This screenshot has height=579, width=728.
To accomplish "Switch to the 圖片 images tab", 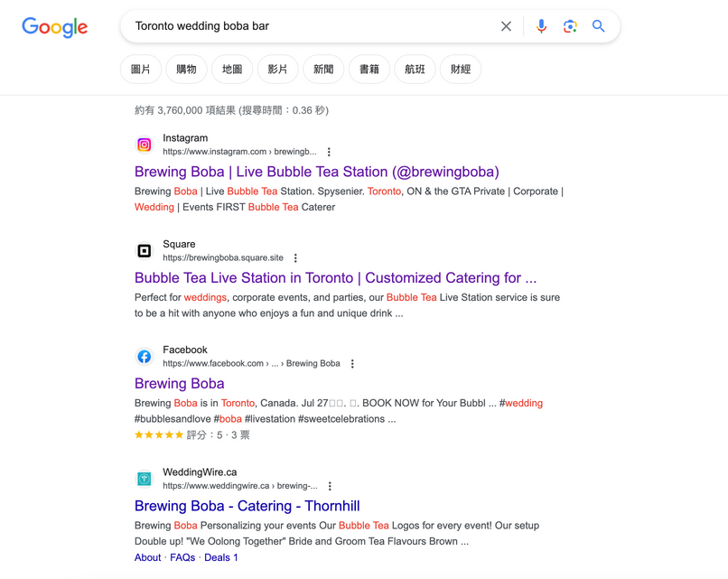I will point(141,70).
